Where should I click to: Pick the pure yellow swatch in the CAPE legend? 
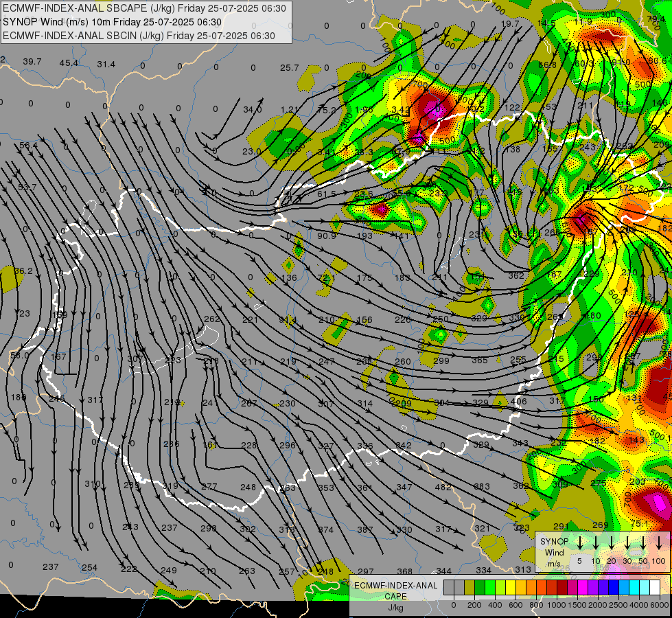pyautogui.click(x=511, y=587)
